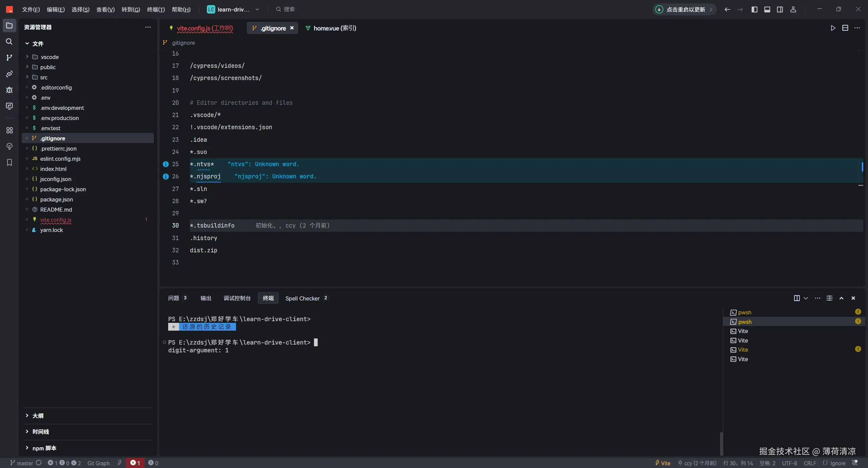Open Source Control view icon
Screen dimensions: 868x468
(9, 58)
